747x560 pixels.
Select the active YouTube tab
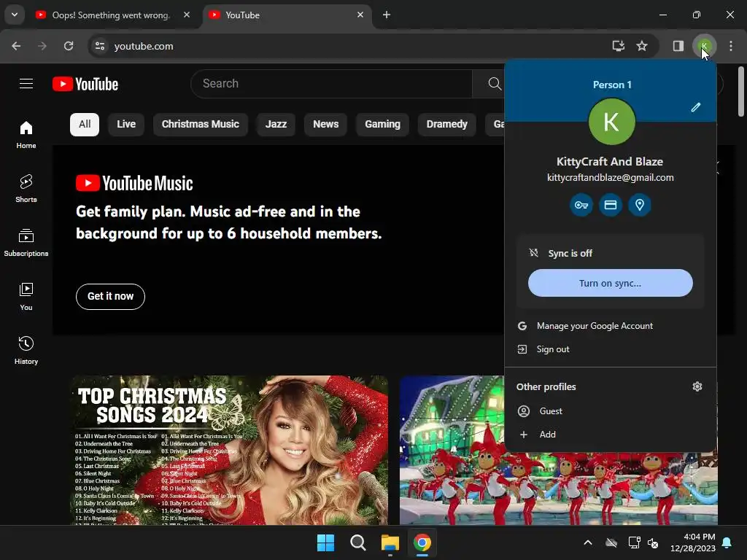tap(287, 15)
